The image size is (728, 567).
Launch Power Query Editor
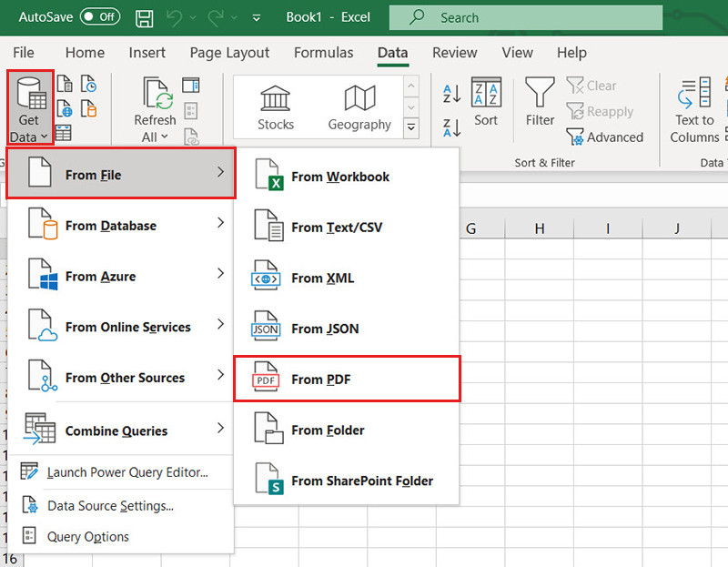126,472
